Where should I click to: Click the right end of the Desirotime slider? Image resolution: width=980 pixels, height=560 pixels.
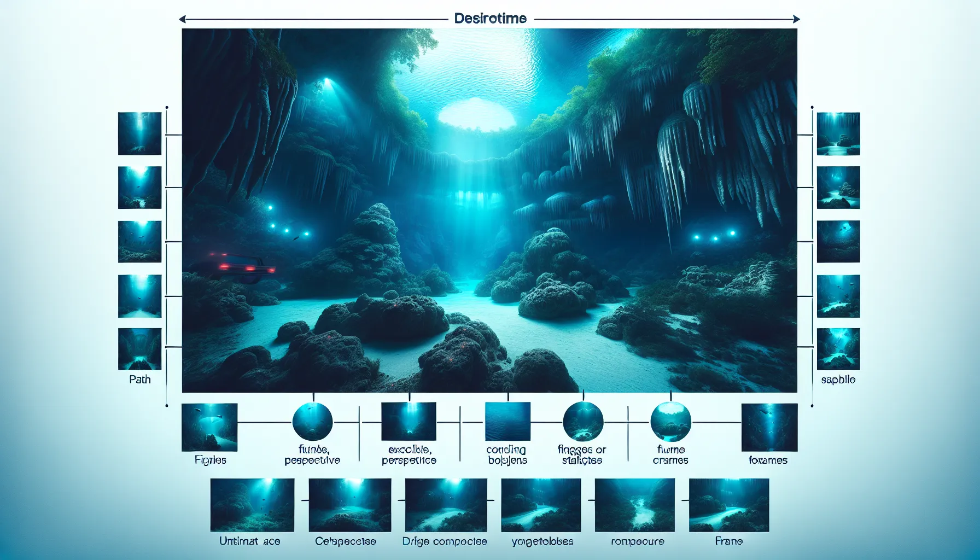click(x=796, y=18)
